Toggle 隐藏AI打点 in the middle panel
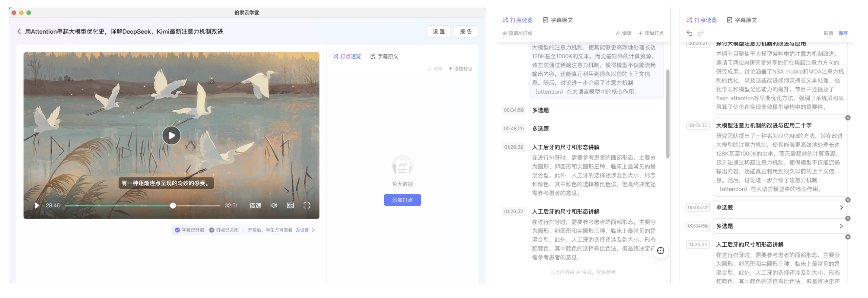Viewport: 868px width, 298px height. coord(517,33)
